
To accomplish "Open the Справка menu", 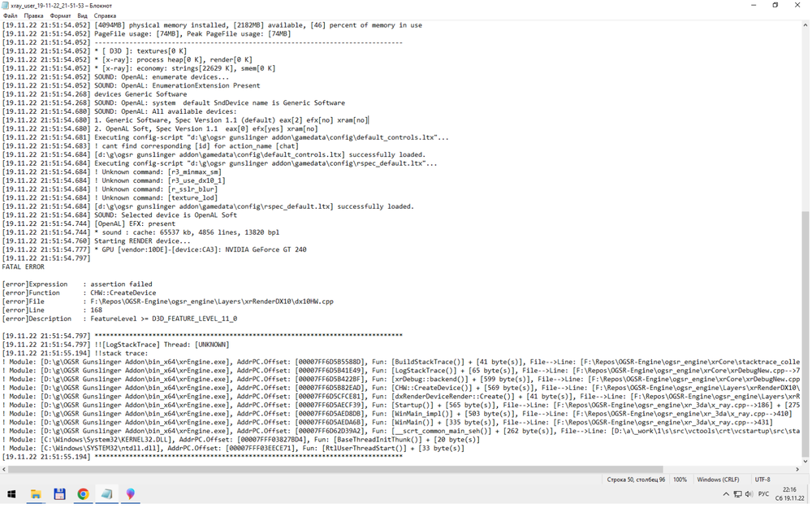I will click(105, 15).
